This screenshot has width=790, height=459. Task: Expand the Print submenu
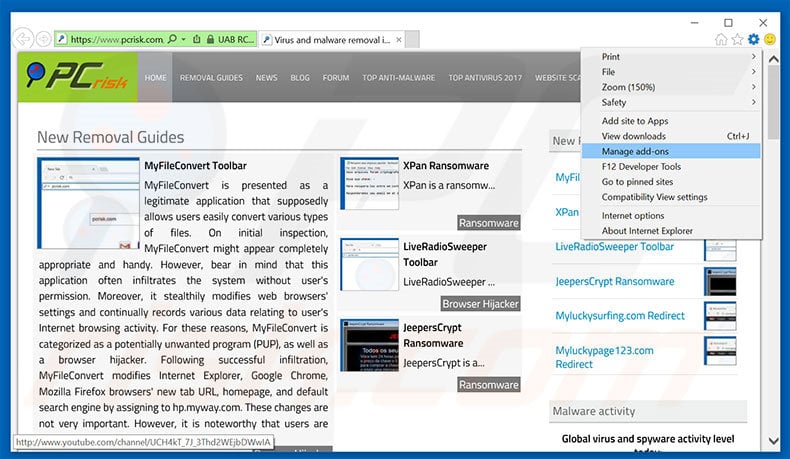[671, 56]
